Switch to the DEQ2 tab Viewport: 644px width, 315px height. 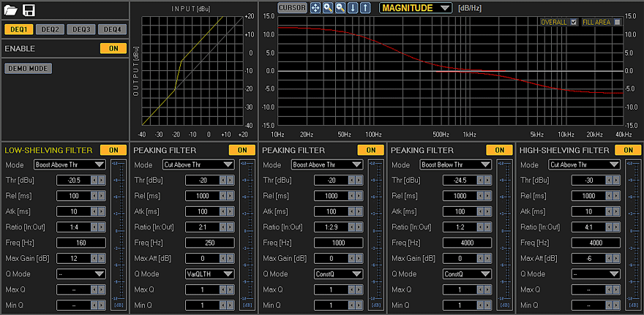[x=50, y=29]
